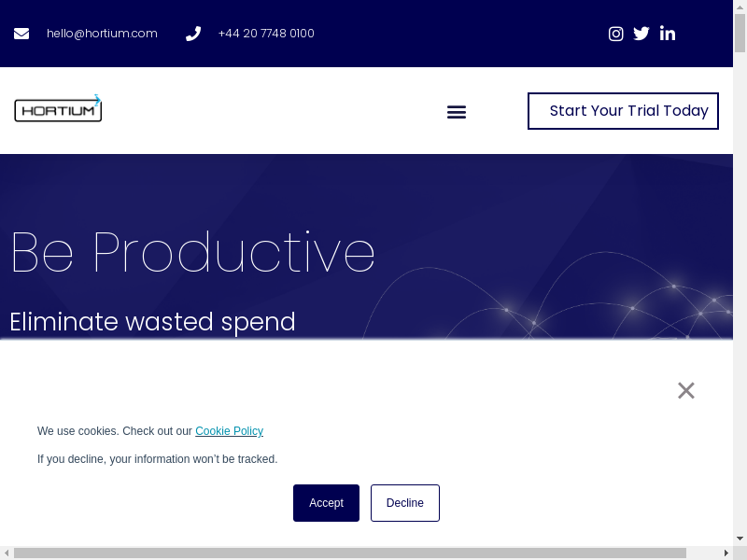Dismiss cookie banner with X icon
Image resolution: width=747 pixels, height=560 pixels.
(x=686, y=391)
